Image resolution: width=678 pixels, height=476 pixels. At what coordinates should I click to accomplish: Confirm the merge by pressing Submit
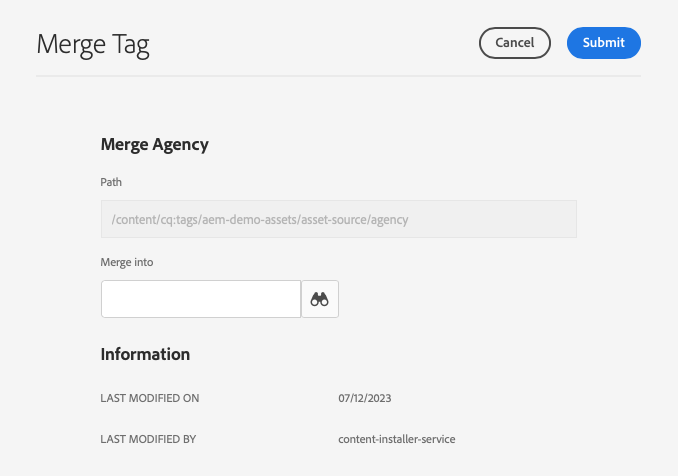tap(603, 43)
